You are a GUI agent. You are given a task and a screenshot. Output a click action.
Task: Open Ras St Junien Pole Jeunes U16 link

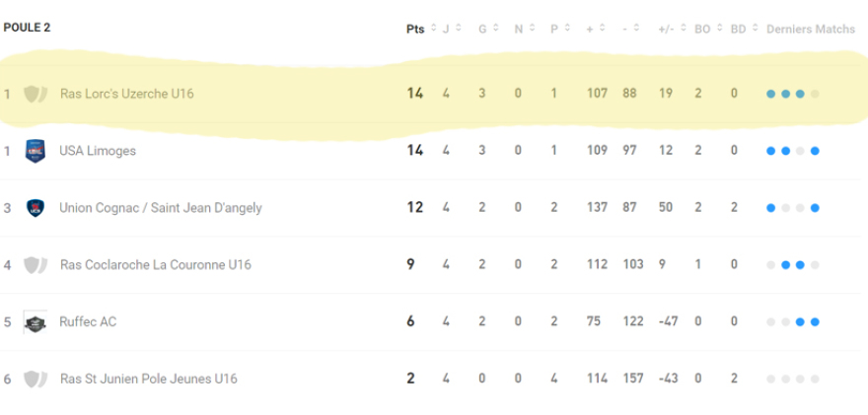(x=148, y=379)
